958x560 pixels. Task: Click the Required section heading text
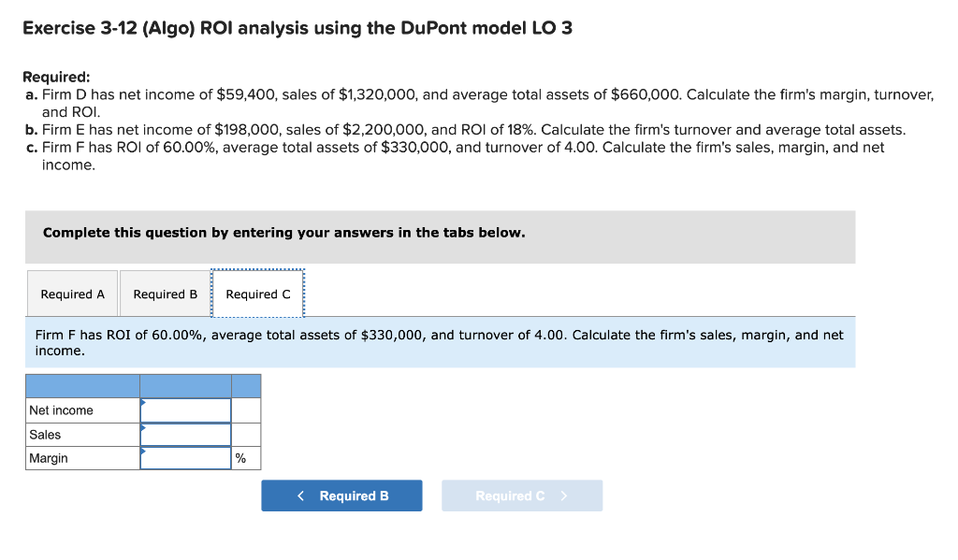(x=52, y=76)
